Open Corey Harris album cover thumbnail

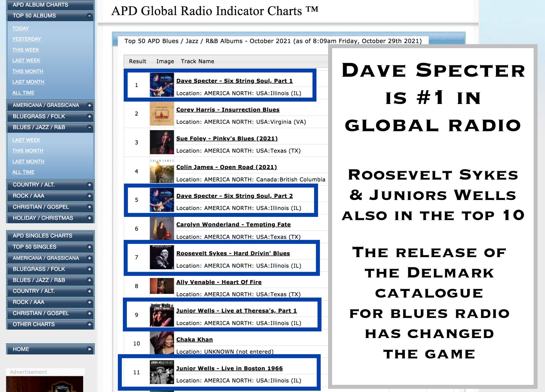coord(162,114)
